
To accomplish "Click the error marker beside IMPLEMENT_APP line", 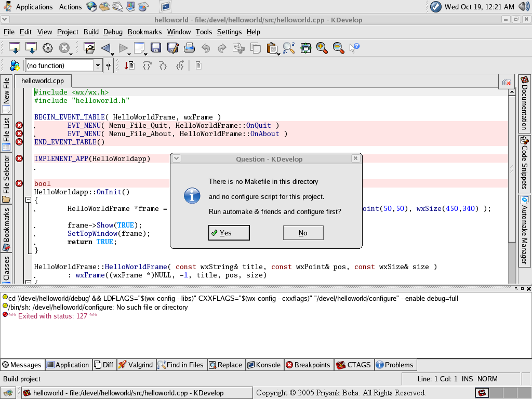I will [x=19, y=158].
